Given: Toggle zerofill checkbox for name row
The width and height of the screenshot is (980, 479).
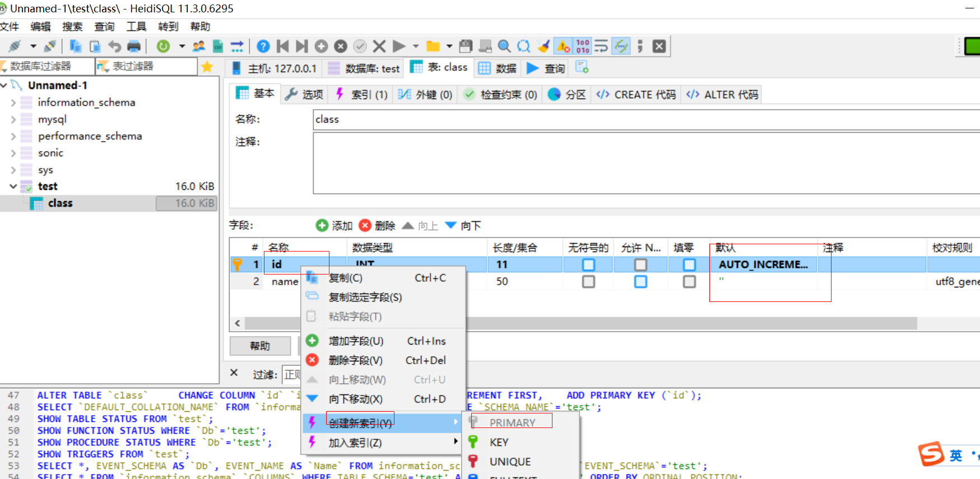Looking at the screenshot, I should pyautogui.click(x=689, y=281).
